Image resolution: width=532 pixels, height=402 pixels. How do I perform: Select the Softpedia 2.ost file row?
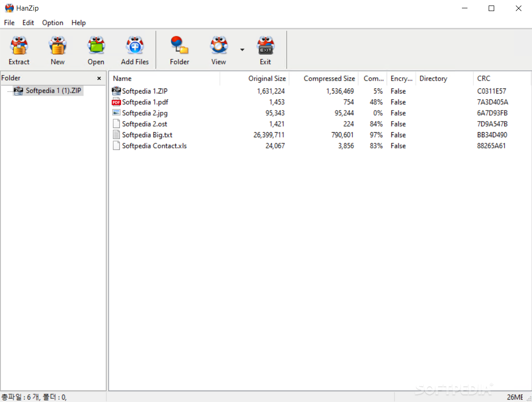(320, 124)
